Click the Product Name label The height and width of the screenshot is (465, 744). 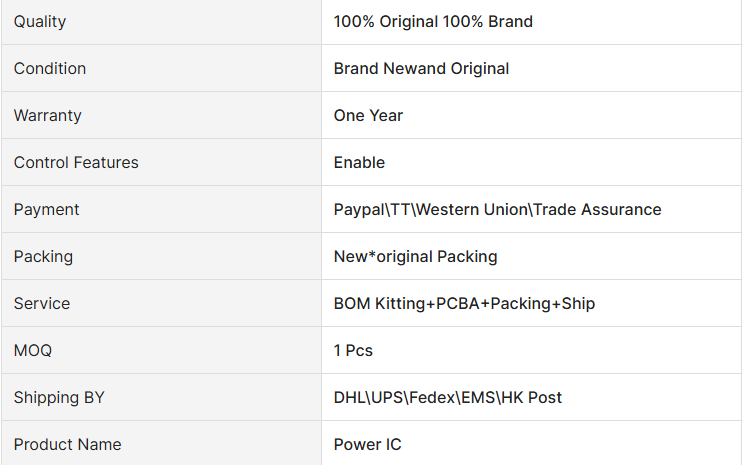pyautogui.click(x=67, y=445)
